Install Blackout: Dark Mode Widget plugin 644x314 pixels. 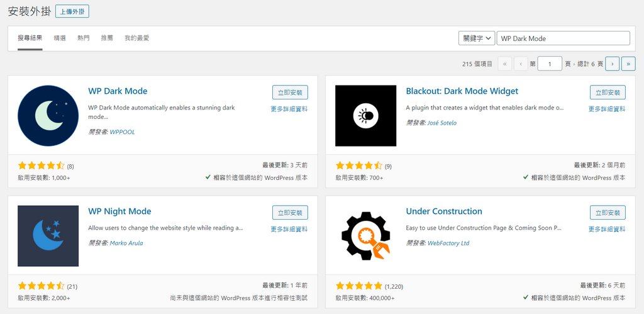point(608,93)
